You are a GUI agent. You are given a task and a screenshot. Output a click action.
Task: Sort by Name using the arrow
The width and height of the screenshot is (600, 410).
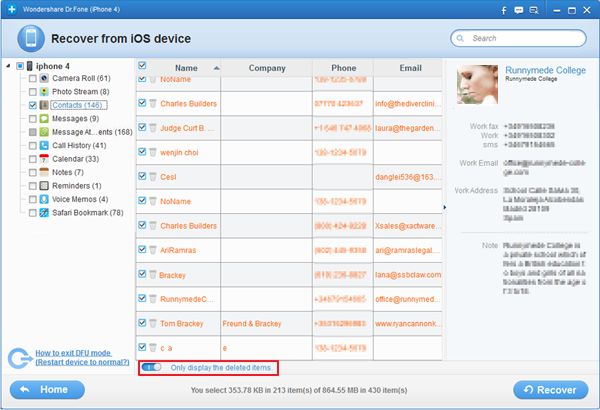(x=216, y=68)
